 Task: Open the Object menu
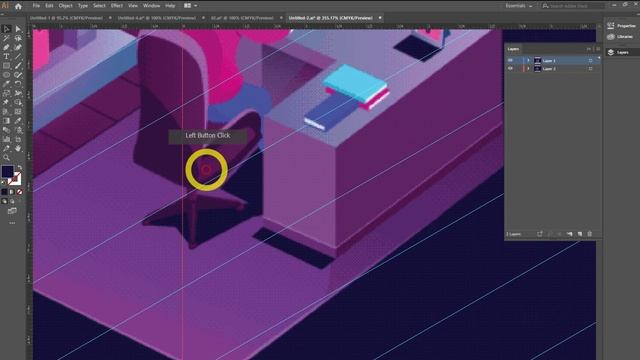(65, 6)
